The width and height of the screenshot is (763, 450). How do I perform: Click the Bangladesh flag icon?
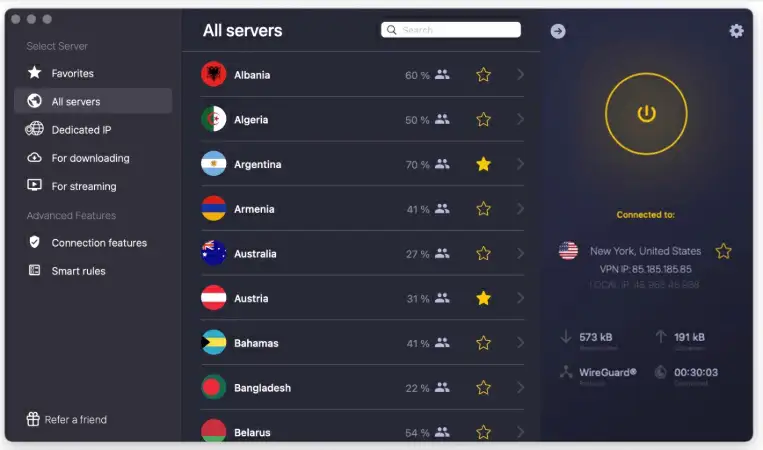pyautogui.click(x=214, y=388)
